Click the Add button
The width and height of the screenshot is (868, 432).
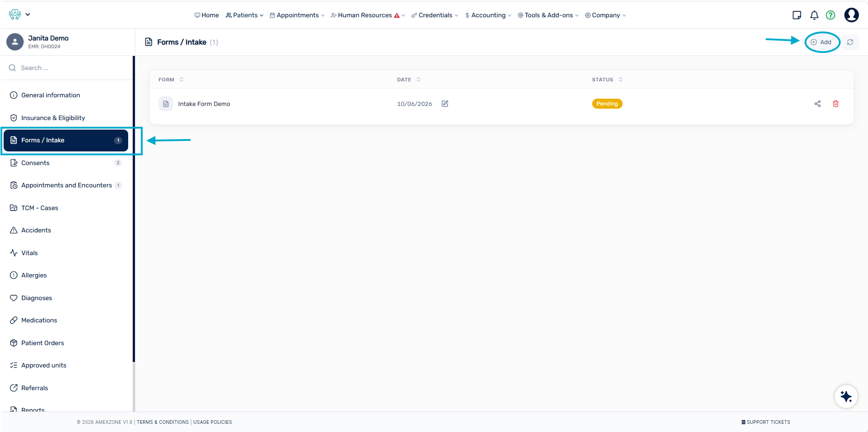click(822, 42)
